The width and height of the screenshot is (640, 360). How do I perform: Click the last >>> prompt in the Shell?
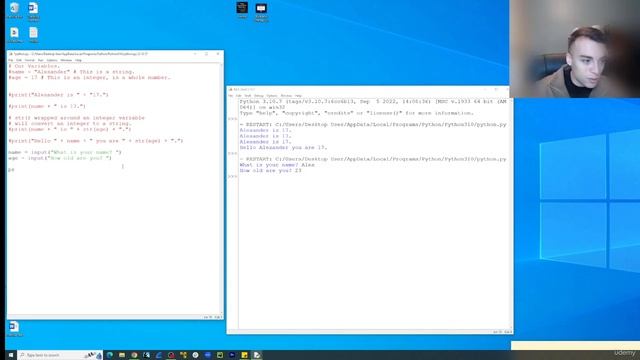tap(232, 176)
